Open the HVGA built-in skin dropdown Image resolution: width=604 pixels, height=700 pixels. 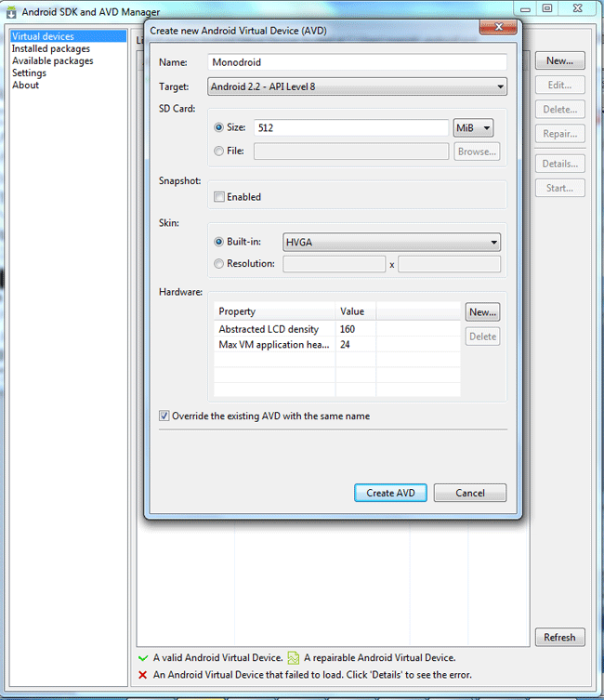coord(391,243)
